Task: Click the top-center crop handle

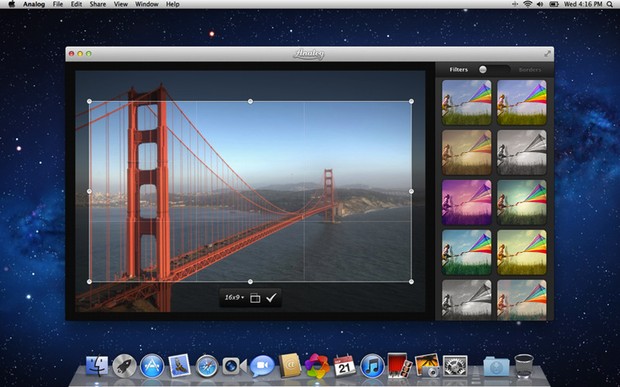Action: pos(250,102)
